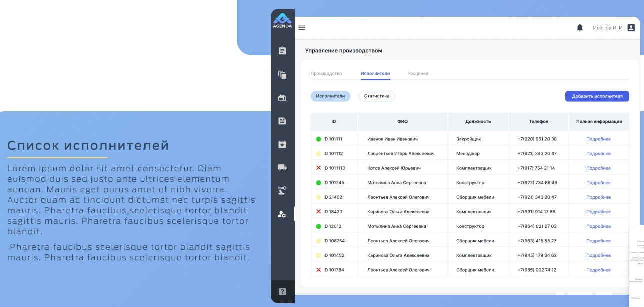644x307 pixels.
Task: Open Подробнее for Иванов Иван Иванович
Action: pyautogui.click(x=598, y=139)
